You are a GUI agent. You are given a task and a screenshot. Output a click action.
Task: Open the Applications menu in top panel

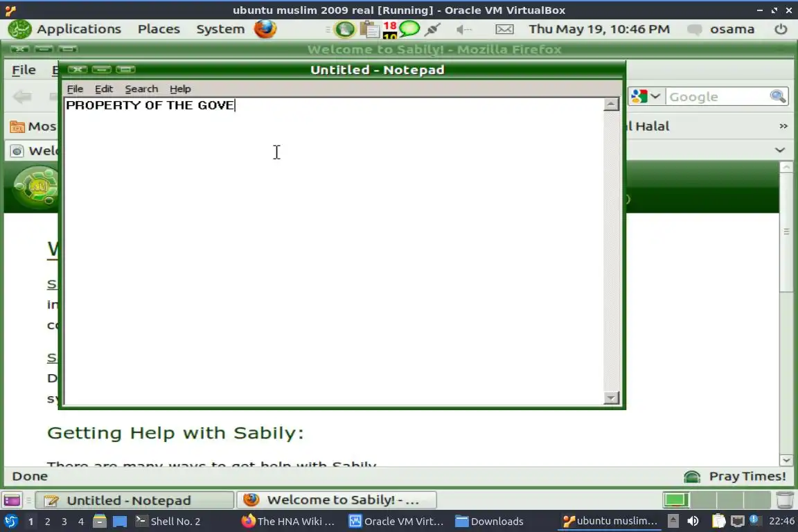[79, 29]
